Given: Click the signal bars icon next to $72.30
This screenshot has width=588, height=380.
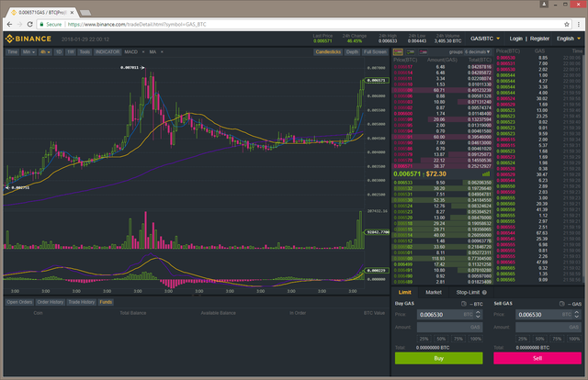Looking at the screenshot, I should 486,173.
